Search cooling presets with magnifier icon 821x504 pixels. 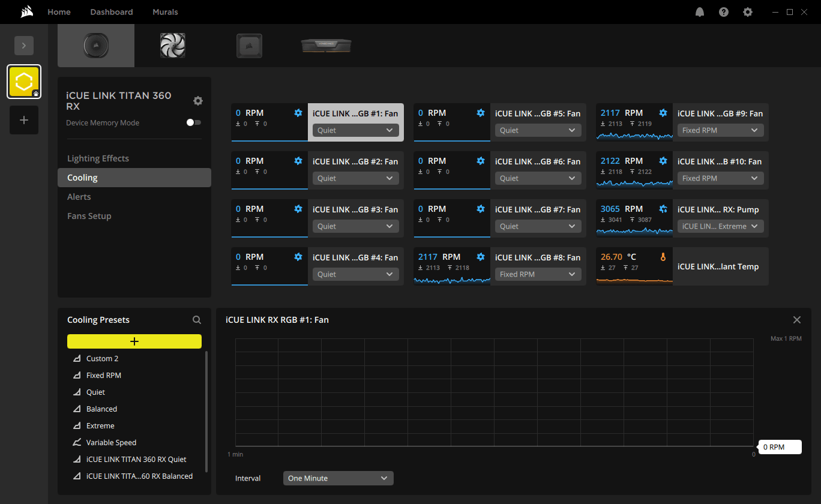(x=197, y=320)
